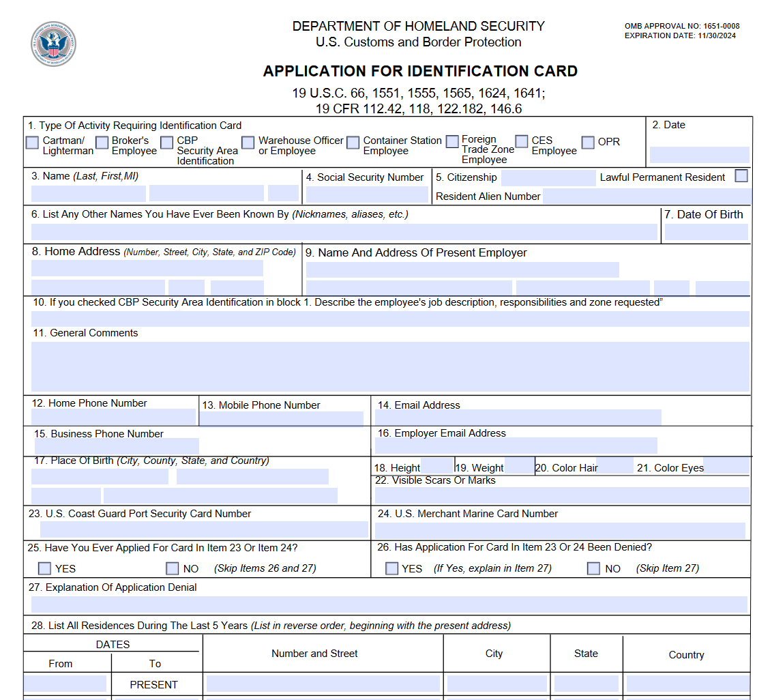The width and height of the screenshot is (772, 700).
Task: Check Foreign Trade Zone Employee box
Action: (451, 142)
